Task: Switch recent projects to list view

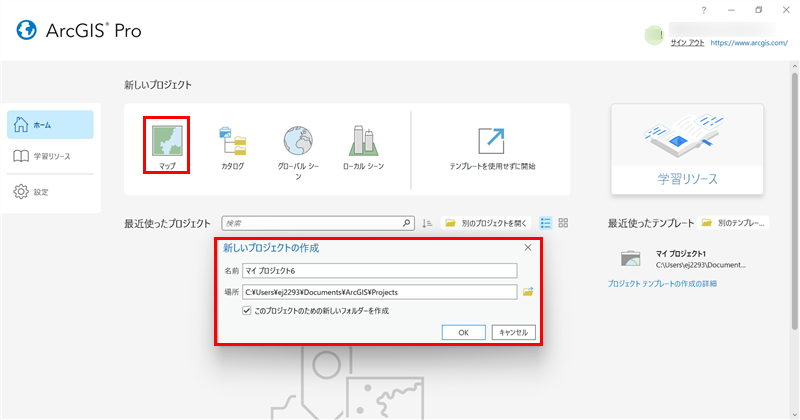Action: [x=545, y=223]
